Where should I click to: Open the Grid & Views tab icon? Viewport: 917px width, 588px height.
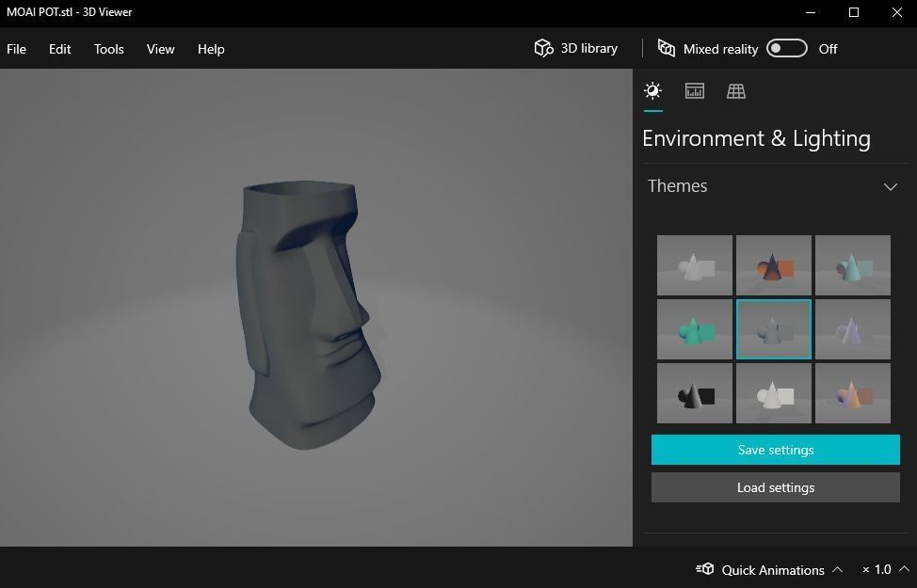(735, 91)
